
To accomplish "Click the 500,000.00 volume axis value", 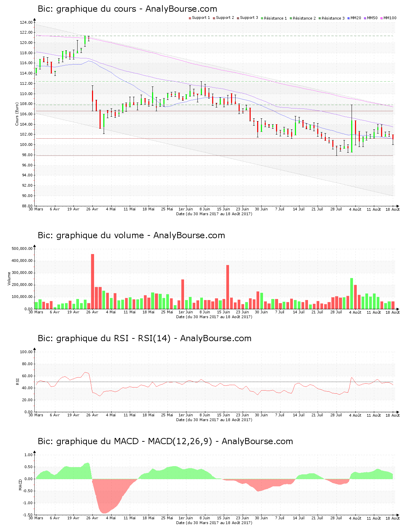I will point(22,248).
